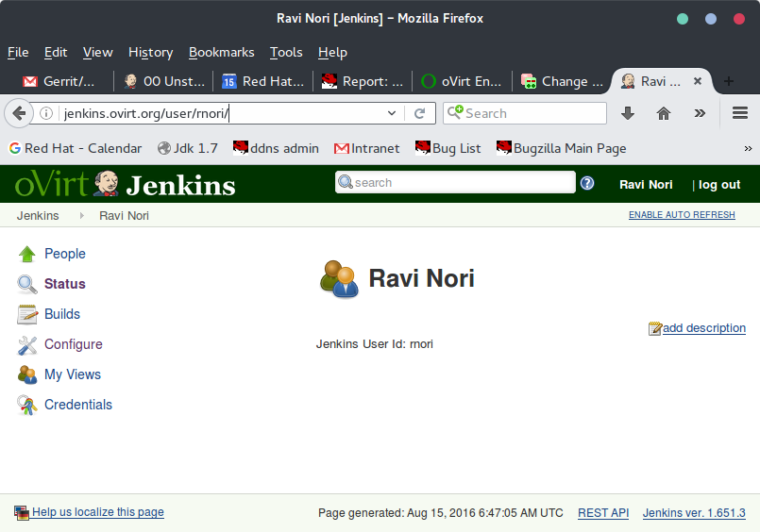Open Firefox hamburger menu
760x532 pixels.
tap(740, 113)
